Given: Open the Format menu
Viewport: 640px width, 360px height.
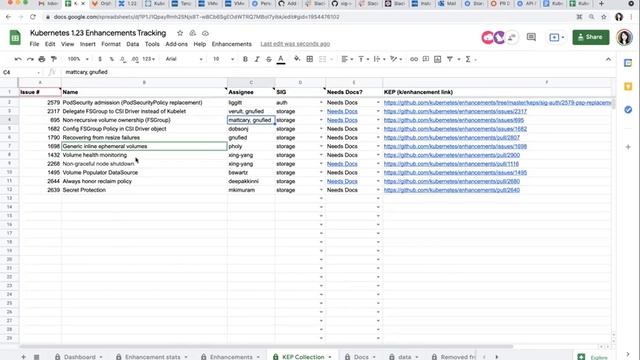Looking at the screenshot, I should tap(111, 44).
